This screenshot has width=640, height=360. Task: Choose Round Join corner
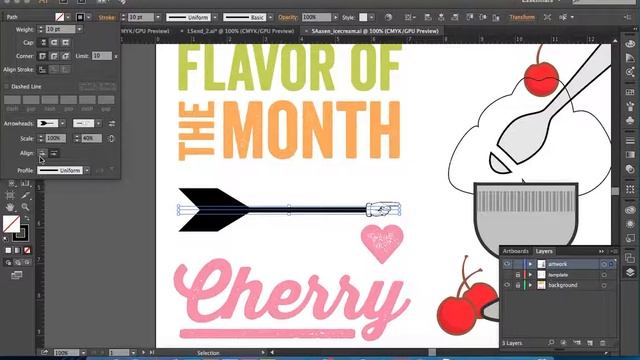(54, 56)
